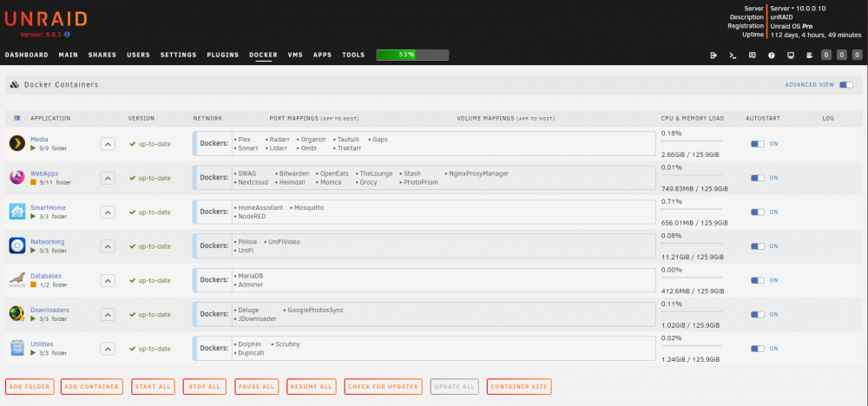The height and width of the screenshot is (406, 868).
Task: Click the UNRAID logo
Action: tap(45, 19)
